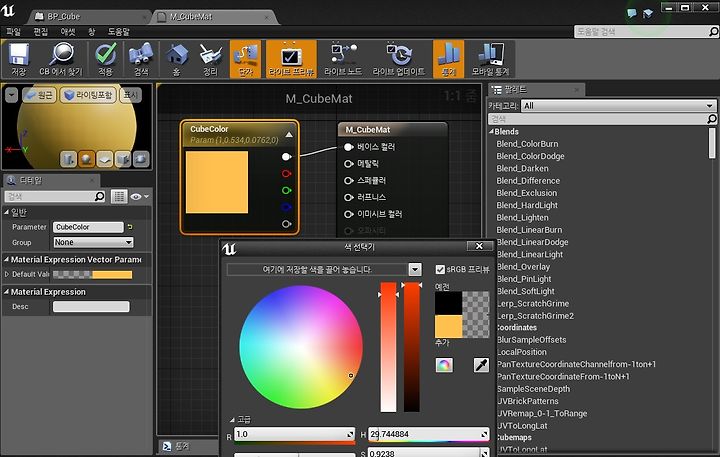Toggle the Stats (통계) toolbar button
The height and width of the screenshot is (457, 720).
(449, 59)
